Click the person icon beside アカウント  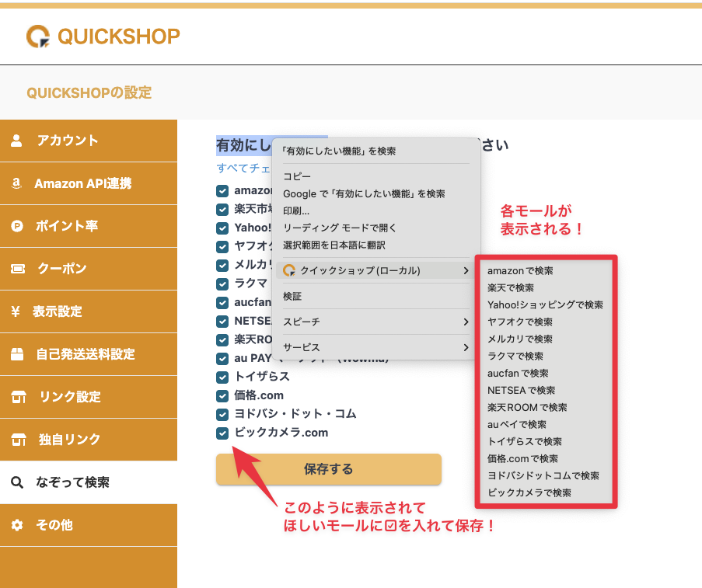pyautogui.click(x=17, y=141)
